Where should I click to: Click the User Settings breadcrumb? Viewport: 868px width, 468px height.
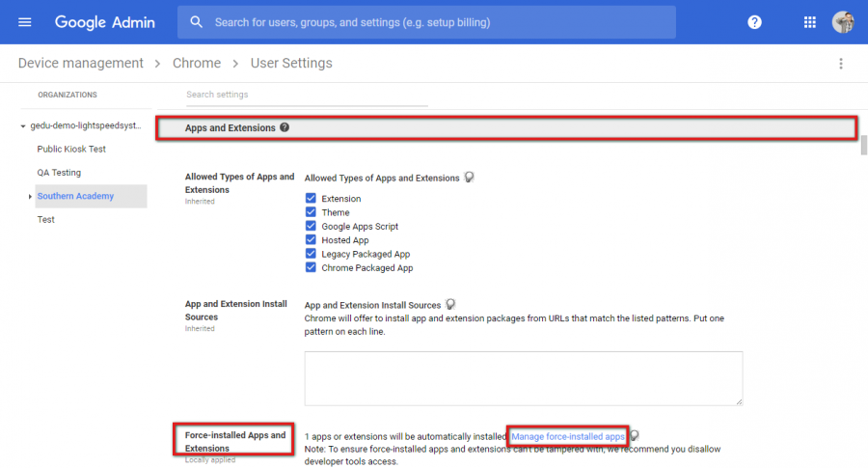(x=291, y=63)
